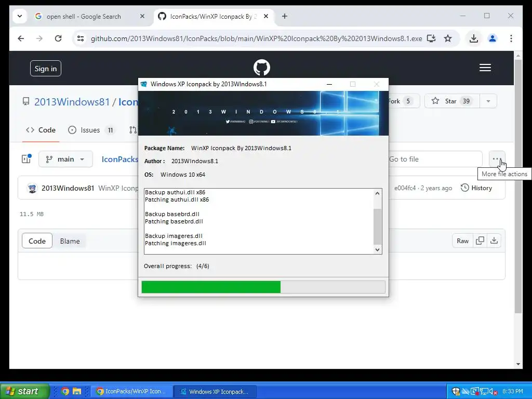Open Chrome profile menu
This screenshot has height=399, width=532.
click(493, 38)
